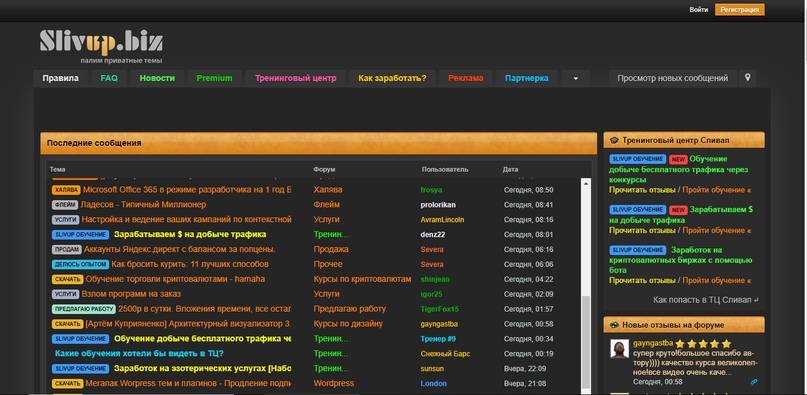Open the Premium tab

pyautogui.click(x=214, y=78)
